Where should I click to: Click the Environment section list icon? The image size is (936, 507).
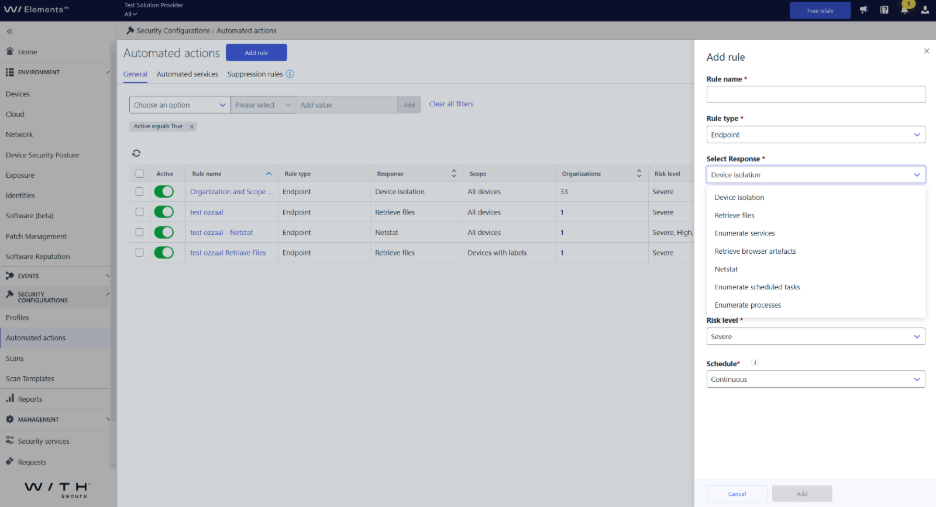10,72
